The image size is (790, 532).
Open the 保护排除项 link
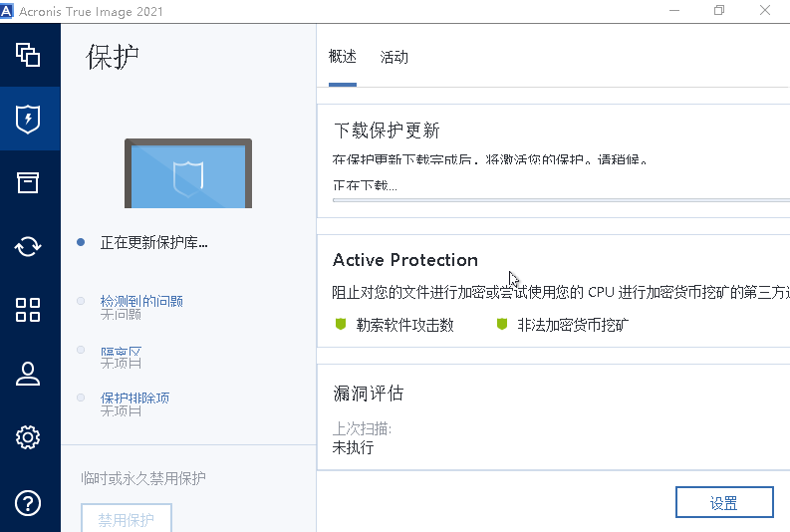[x=135, y=398]
